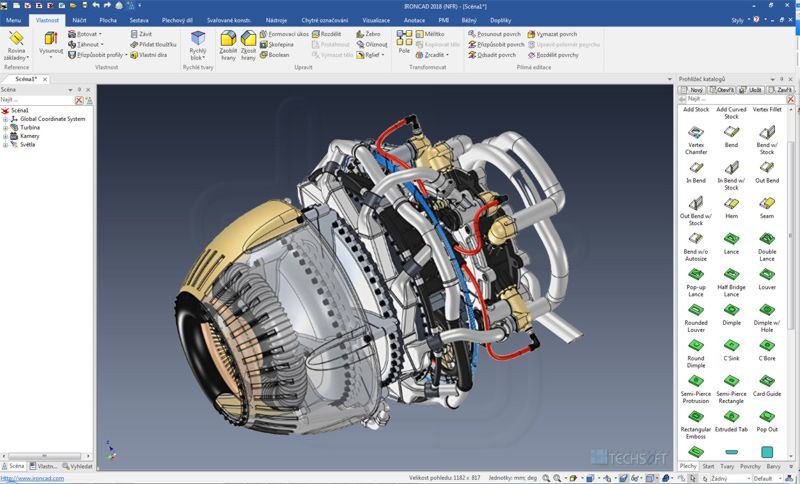Switch to the Plechový díl tab
Image resolution: width=800 pixels, height=484 pixels.
coord(177,20)
